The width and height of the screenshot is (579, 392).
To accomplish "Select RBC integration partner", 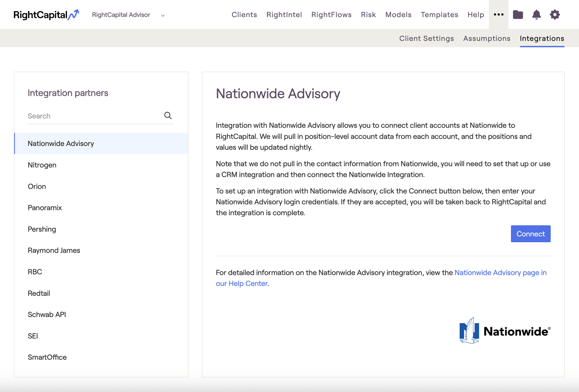I will tap(101, 272).
